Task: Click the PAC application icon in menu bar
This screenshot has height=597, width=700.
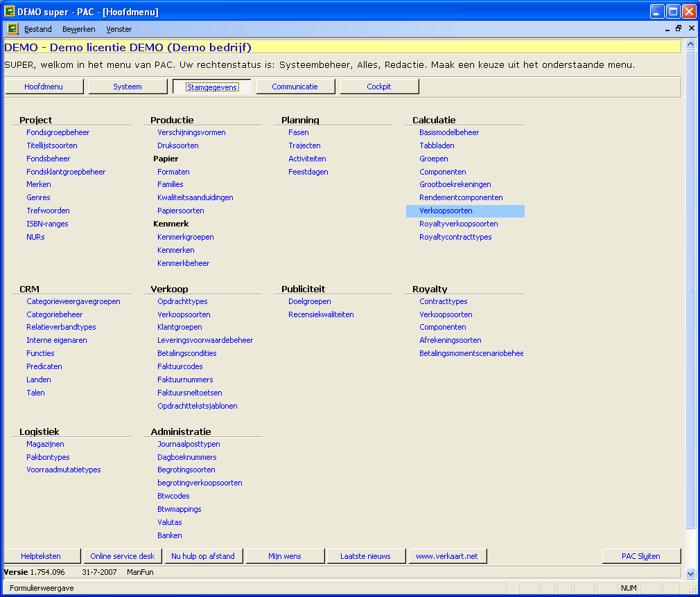Action: tap(12, 29)
